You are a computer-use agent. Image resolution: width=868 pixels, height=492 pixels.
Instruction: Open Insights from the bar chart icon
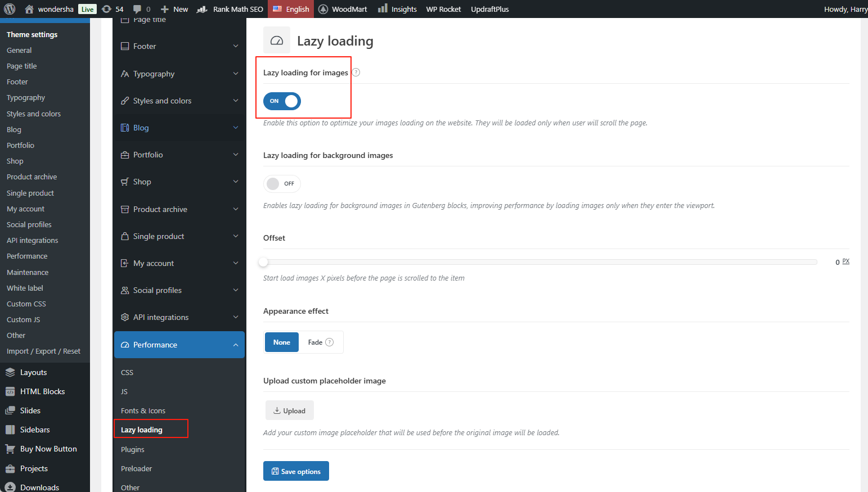(383, 9)
